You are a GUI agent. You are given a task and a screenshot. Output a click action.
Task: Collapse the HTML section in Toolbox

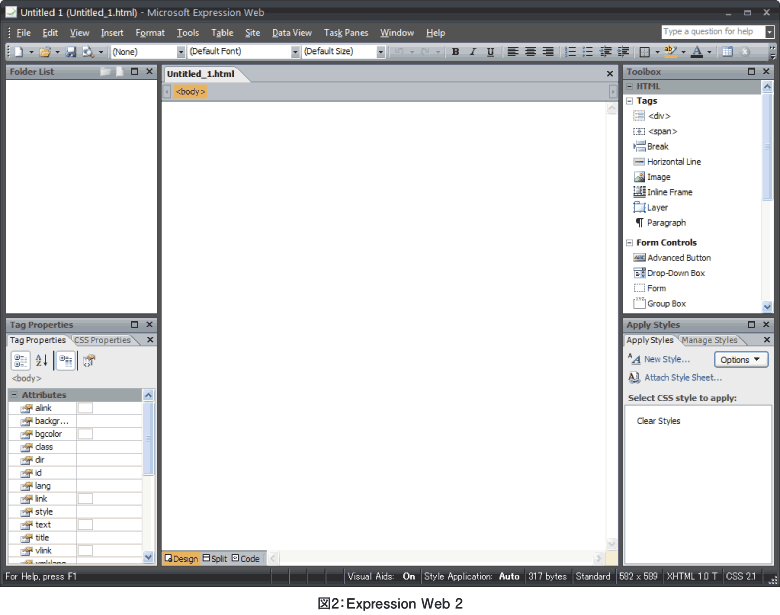click(630, 87)
